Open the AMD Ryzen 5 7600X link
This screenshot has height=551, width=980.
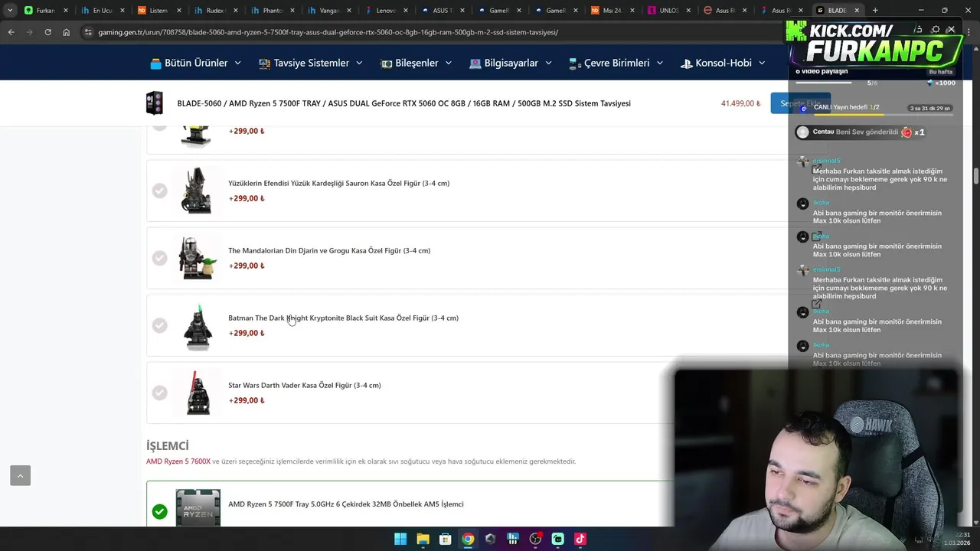[178, 461]
